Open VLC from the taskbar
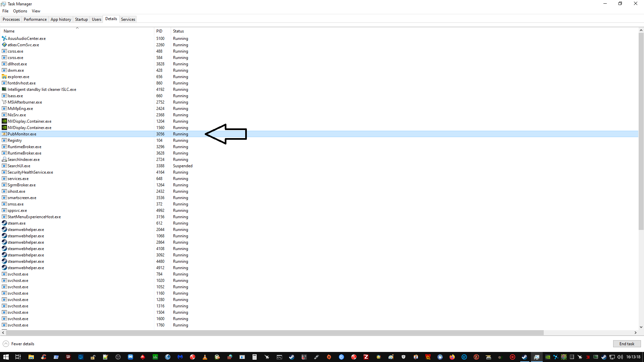Viewport: 644px width, 362px height. pos(205,357)
